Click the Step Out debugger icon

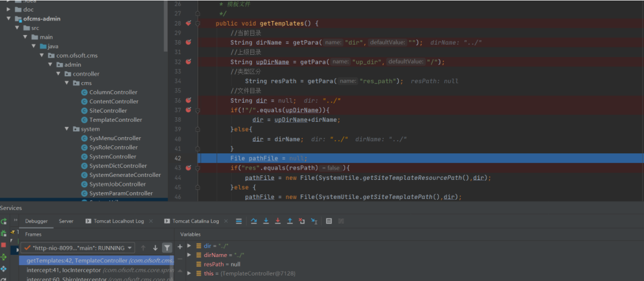pyautogui.click(x=290, y=221)
